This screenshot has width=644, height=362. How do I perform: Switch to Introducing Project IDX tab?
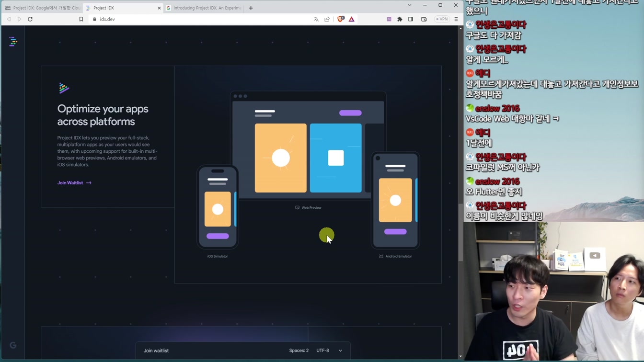tap(204, 8)
